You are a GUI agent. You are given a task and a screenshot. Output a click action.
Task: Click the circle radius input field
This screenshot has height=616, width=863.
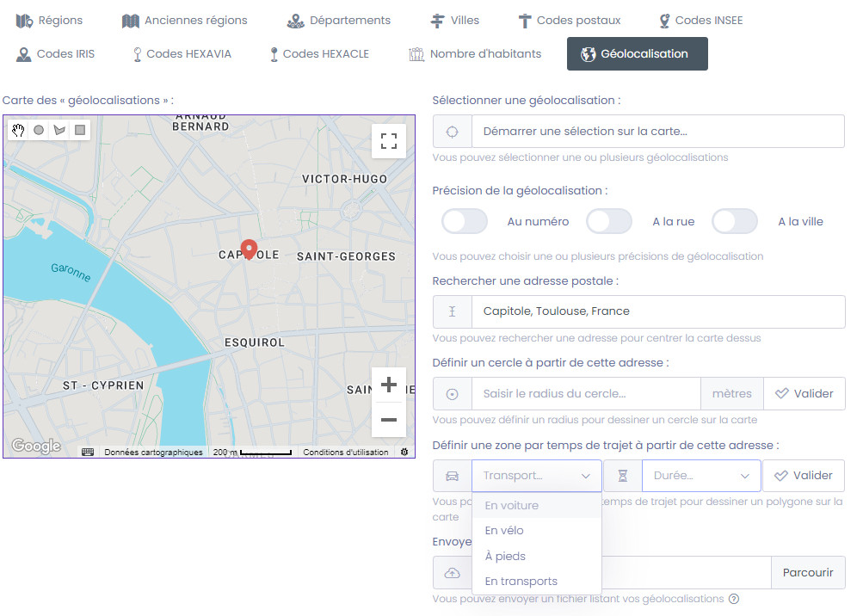coord(585,394)
